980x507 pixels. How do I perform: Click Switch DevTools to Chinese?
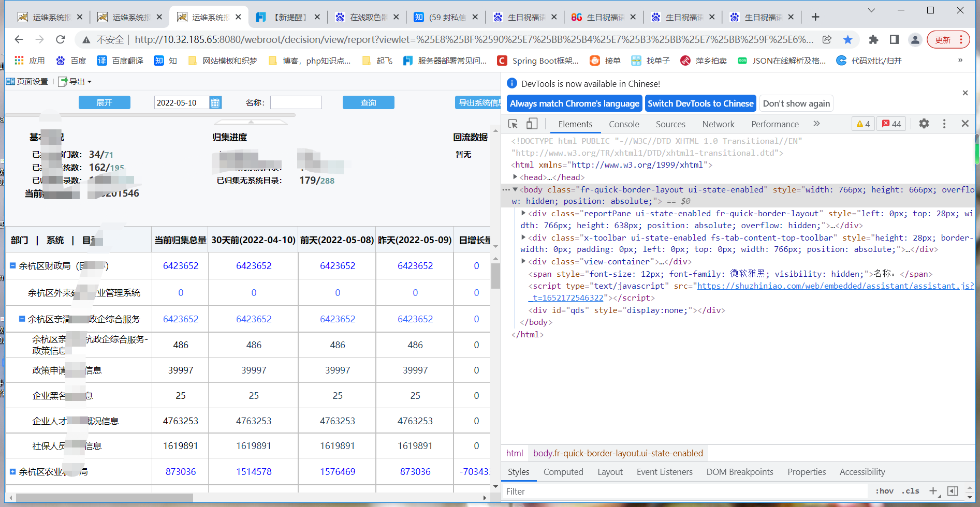tap(700, 103)
